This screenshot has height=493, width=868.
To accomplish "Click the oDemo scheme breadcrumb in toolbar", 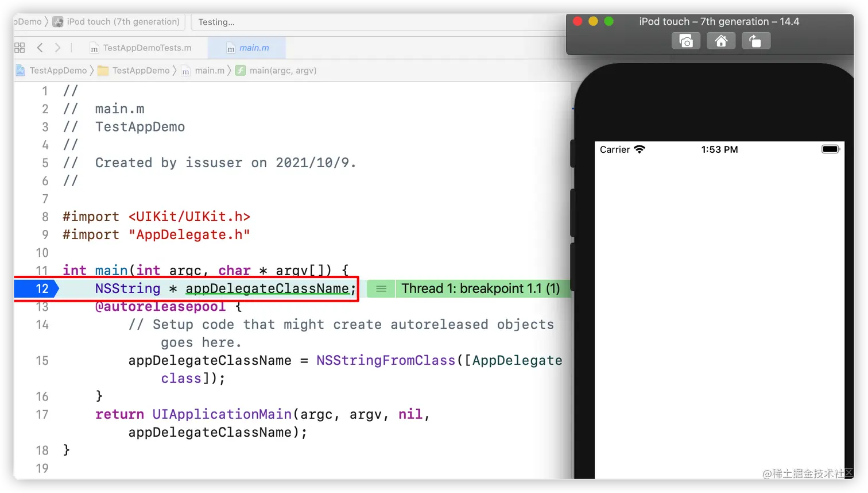I will (29, 22).
